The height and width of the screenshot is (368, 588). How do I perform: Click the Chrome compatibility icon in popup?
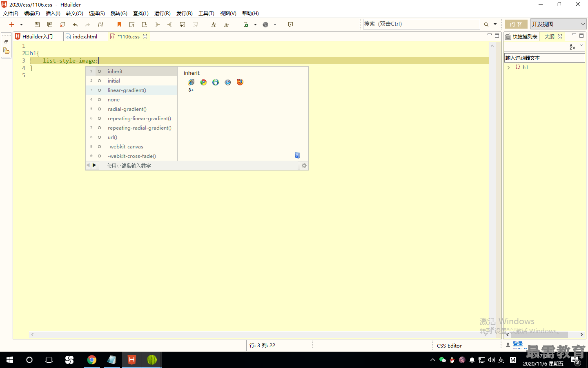203,82
